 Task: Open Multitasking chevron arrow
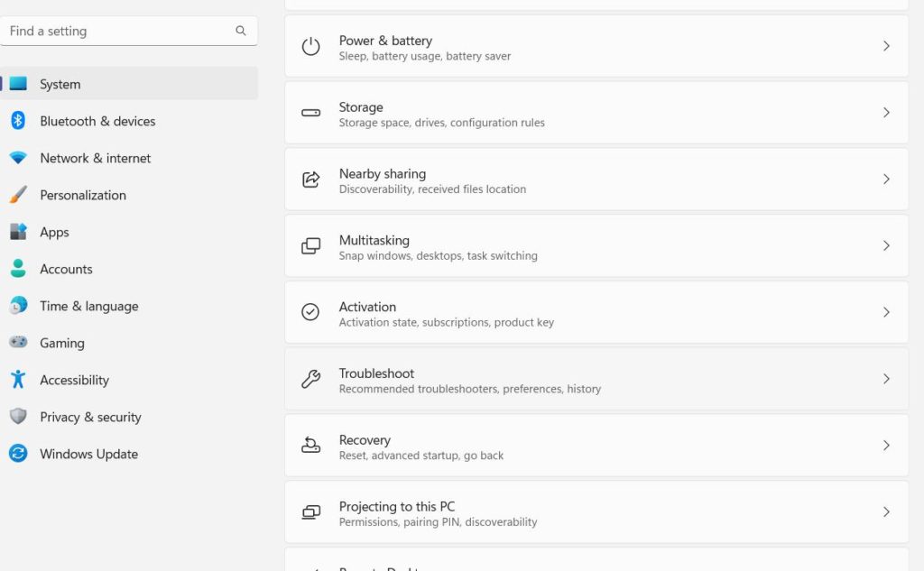pos(886,245)
